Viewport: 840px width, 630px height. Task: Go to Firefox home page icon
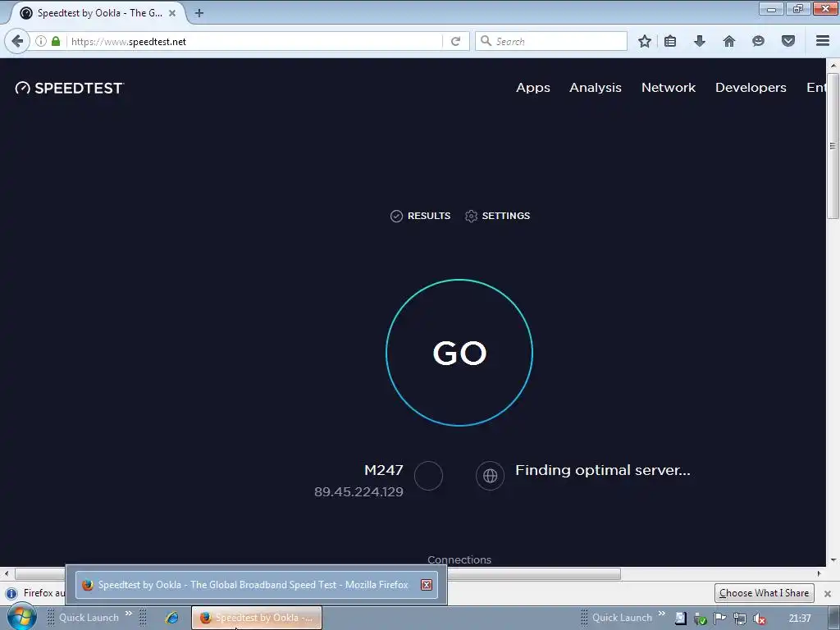pos(729,41)
